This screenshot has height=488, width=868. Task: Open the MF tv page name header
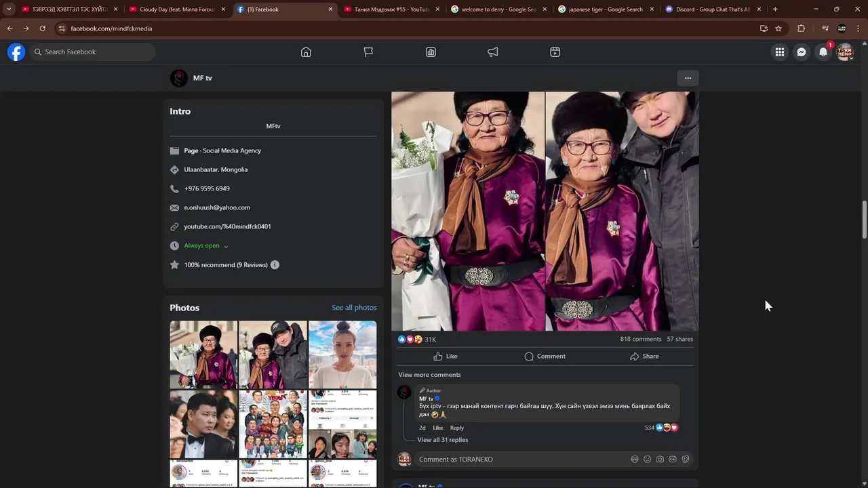tap(202, 78)
